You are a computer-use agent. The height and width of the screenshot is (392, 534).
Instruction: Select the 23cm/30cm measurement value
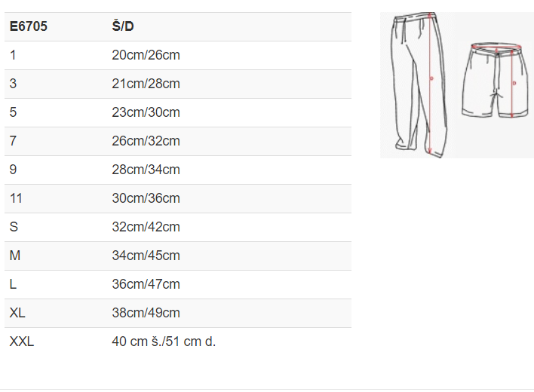point(146,112)
